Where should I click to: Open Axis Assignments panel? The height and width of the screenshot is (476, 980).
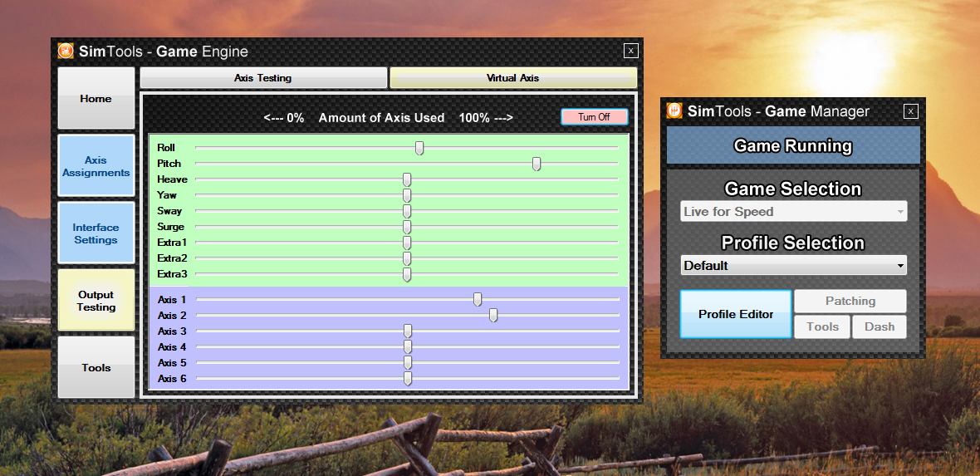(96, 166)
